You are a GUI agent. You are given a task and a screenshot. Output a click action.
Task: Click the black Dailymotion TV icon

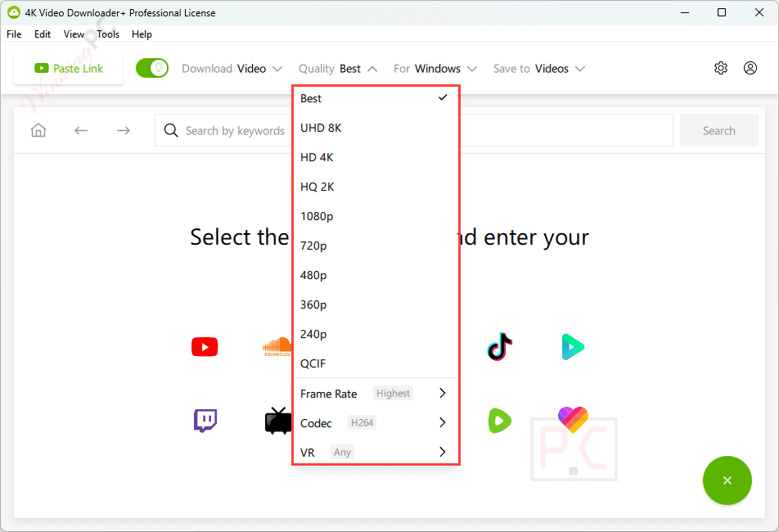coord(277,420)
